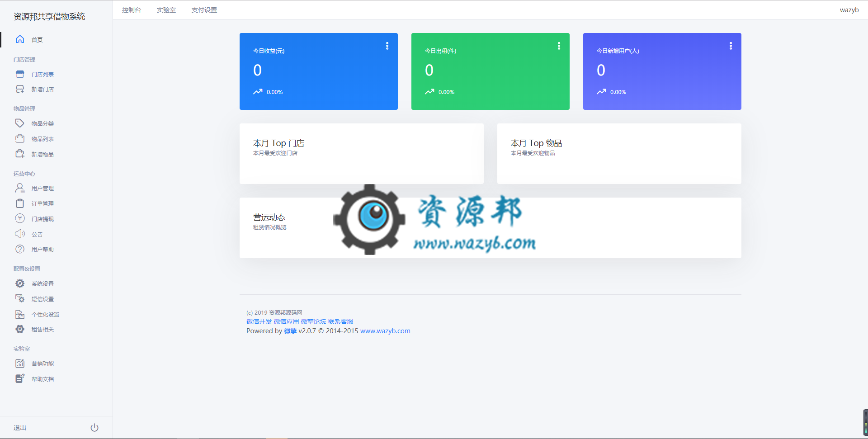Screen dimensions: 868x439
Task: Click the 资源邦共享借物系统 title
Action: (49, 16)
